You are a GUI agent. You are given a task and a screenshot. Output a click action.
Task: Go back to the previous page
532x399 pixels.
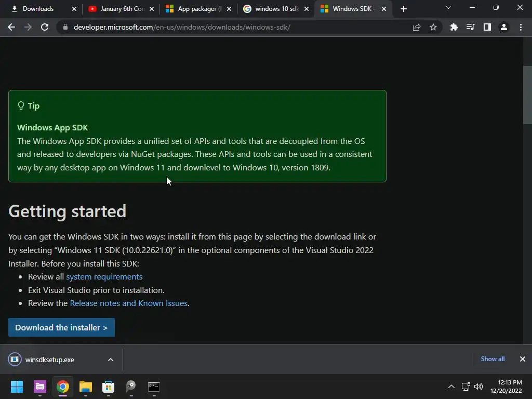[x=11, y=27]
